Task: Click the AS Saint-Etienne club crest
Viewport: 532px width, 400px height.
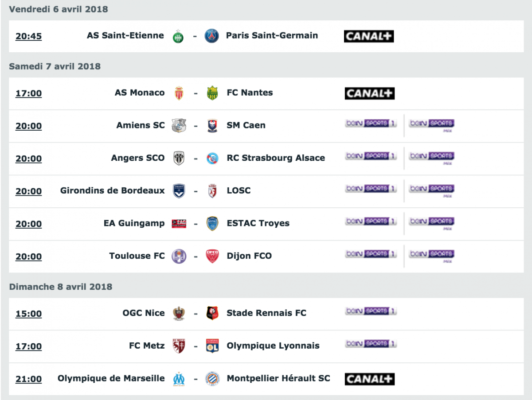Action: 178,36
